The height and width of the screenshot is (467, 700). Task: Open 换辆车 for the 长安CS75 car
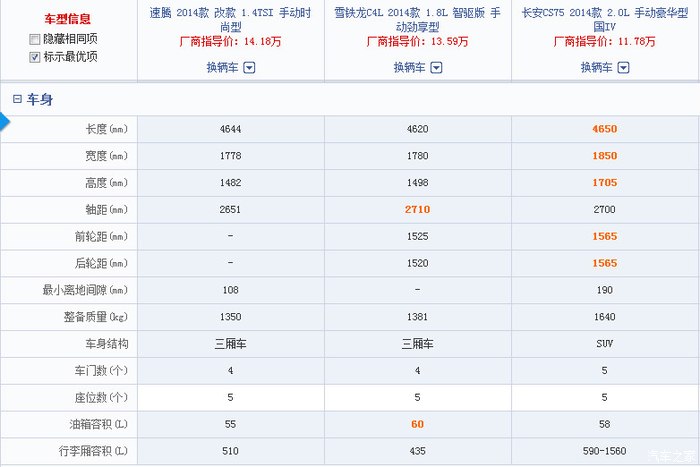596,68
